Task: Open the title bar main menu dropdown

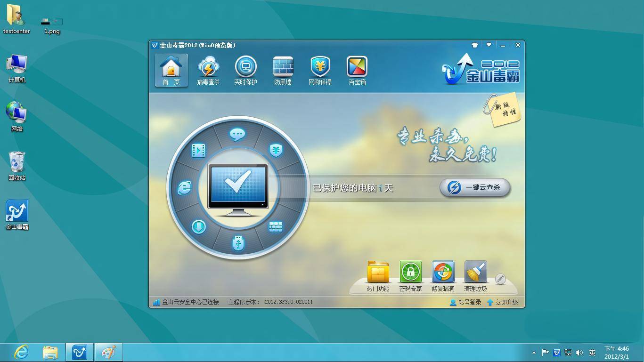Action: click(x=489, y=45)
